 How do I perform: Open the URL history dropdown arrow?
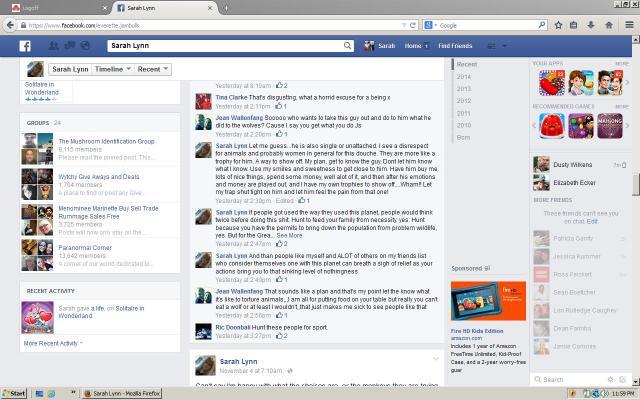coord(404,25)
